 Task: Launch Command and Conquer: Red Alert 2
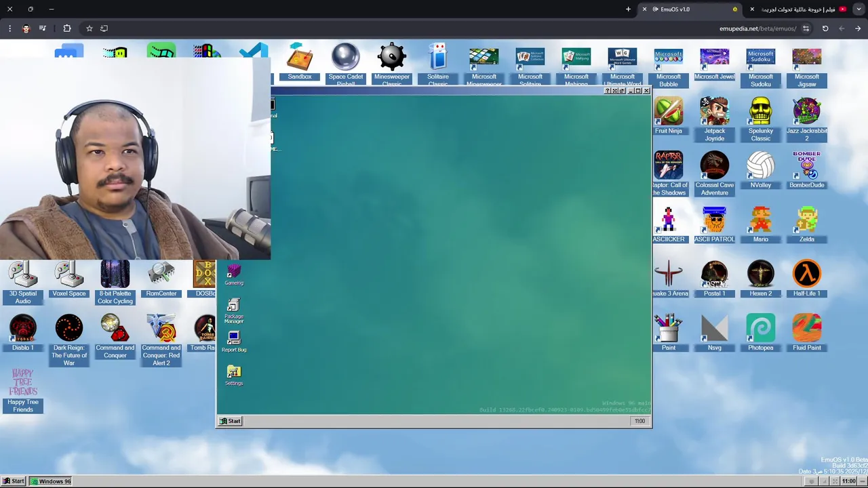(x=161, y=340)
